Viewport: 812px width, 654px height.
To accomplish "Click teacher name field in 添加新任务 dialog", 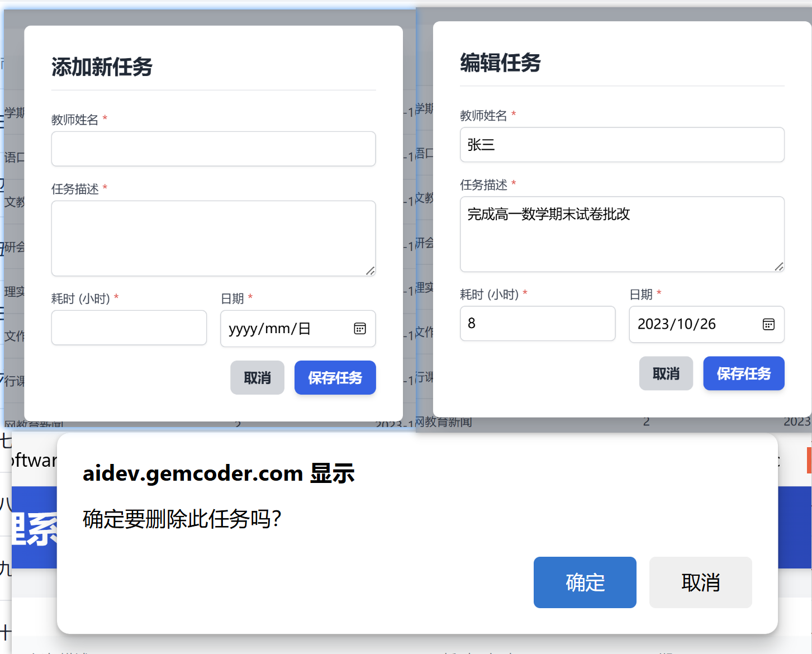I will [x=213, y=149].
